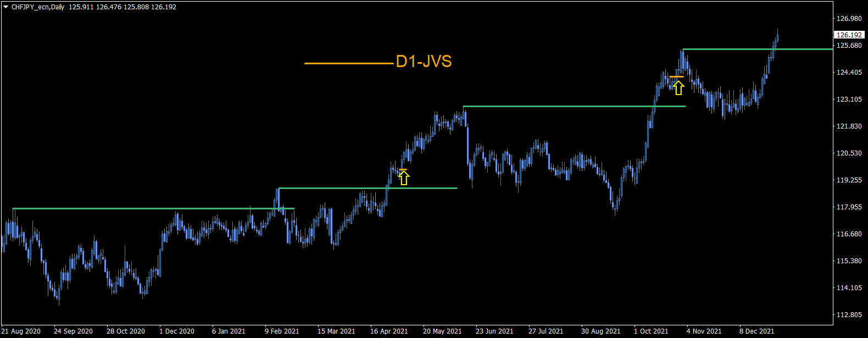Click the 1 Oct 2021 date label
This screenshot has width=868, height=338.
(x=651, y=331)
